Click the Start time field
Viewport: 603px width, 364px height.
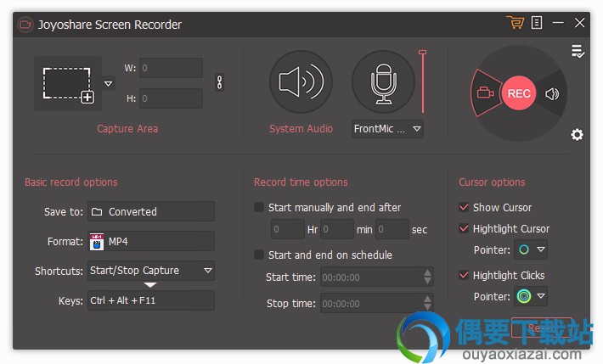[x=376, y=277]
